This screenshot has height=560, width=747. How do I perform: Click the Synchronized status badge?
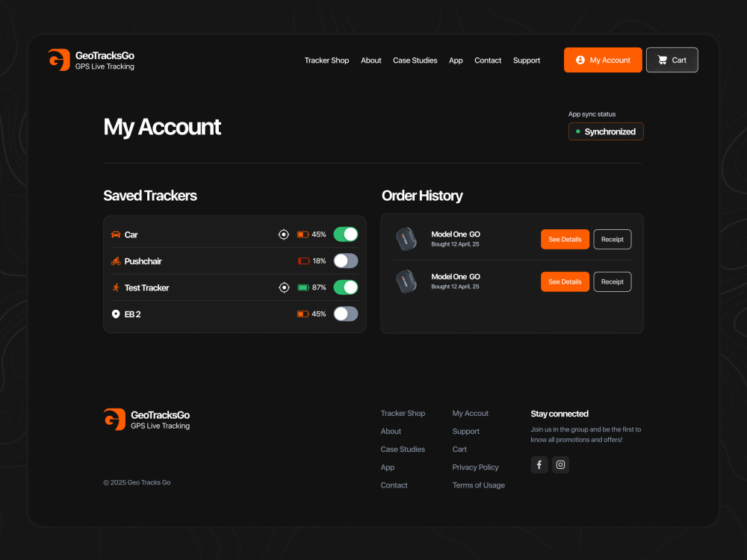[606, 131]
